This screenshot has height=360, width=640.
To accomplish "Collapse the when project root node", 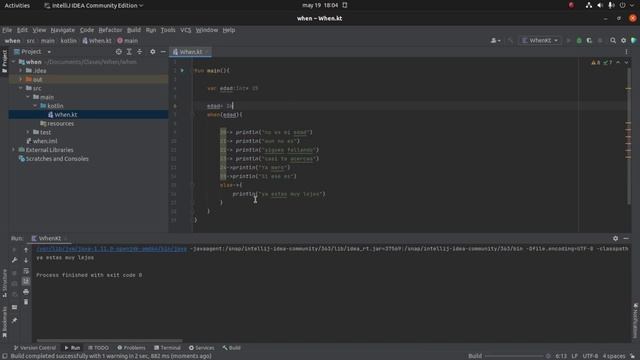I will [13, 62].
